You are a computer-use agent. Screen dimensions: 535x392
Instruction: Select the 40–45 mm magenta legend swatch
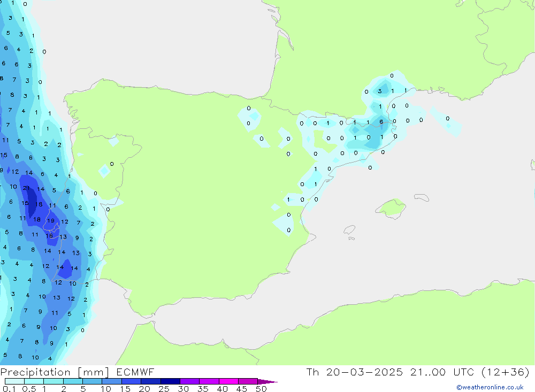click(228, 381)
